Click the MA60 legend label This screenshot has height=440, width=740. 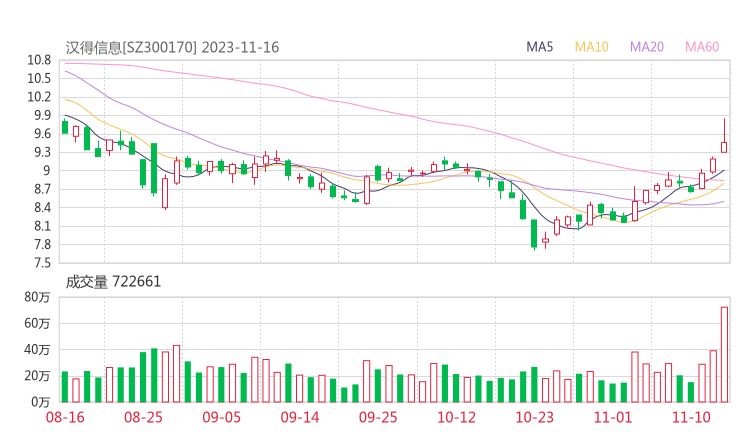tap(702, 47)
